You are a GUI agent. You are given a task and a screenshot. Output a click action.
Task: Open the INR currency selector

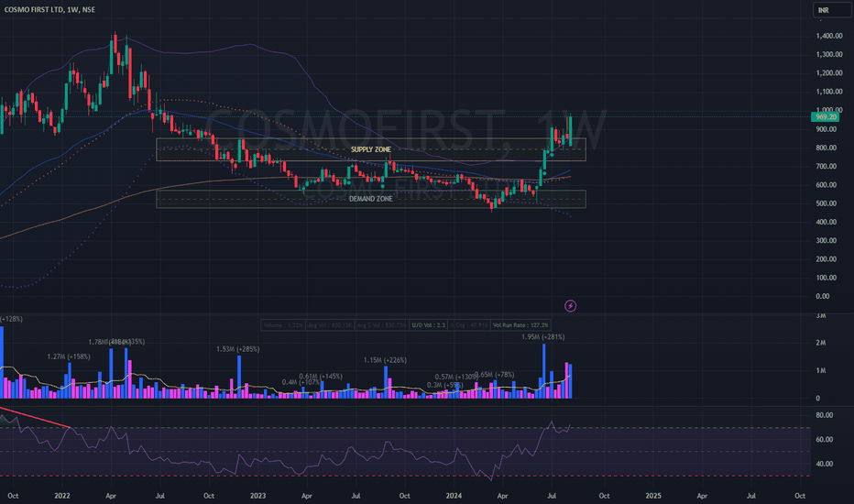pyautogui.click(x=832, y=10)
